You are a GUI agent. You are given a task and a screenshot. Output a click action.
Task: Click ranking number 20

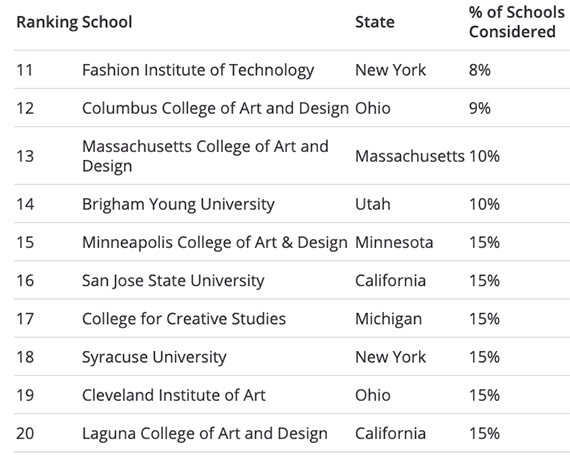pyautogui.click(x=25, y=434)
